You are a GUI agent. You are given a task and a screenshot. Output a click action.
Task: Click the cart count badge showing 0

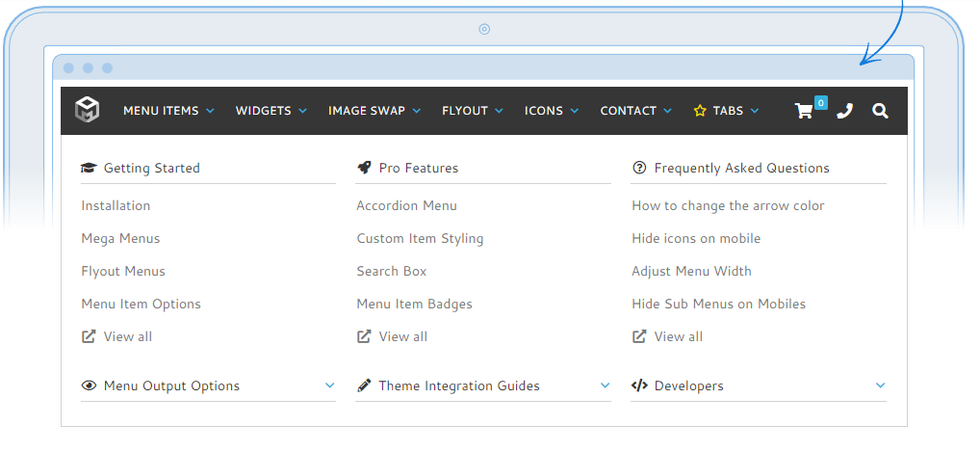click(x=820, y=102)
